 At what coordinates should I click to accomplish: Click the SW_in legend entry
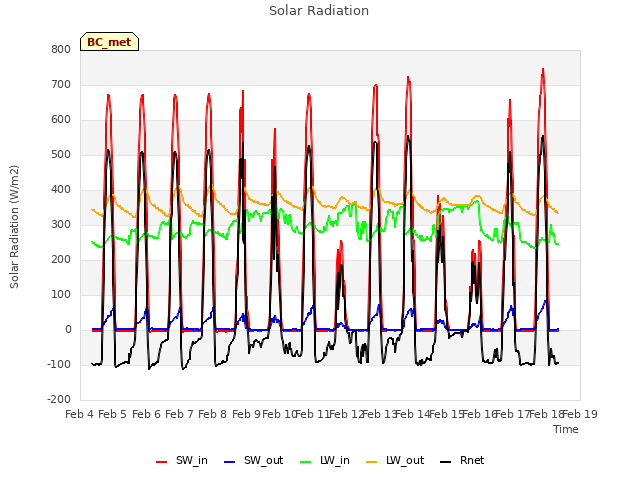pos(182,461)
